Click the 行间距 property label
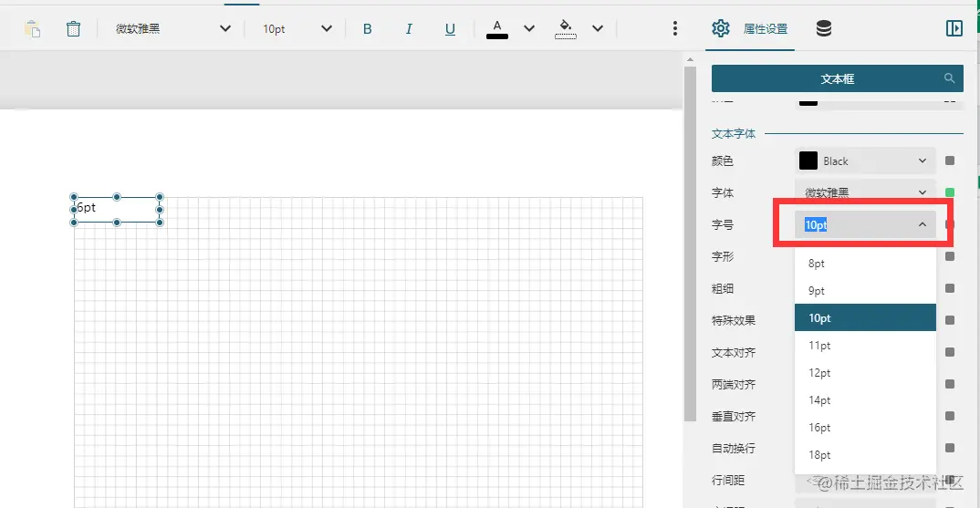The height and width of the screenshot is (508, 980). point(728,481)
